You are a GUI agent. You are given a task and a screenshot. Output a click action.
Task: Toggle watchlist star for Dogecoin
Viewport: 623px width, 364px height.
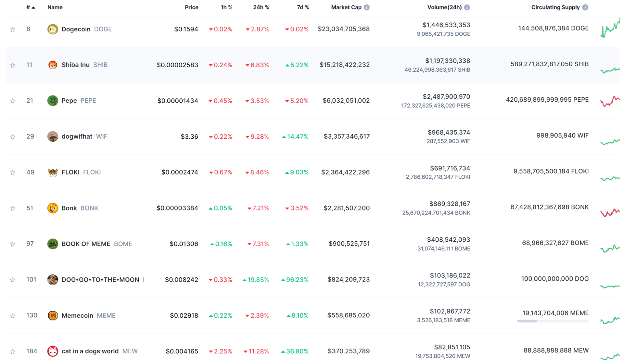[x=13, y=29]
